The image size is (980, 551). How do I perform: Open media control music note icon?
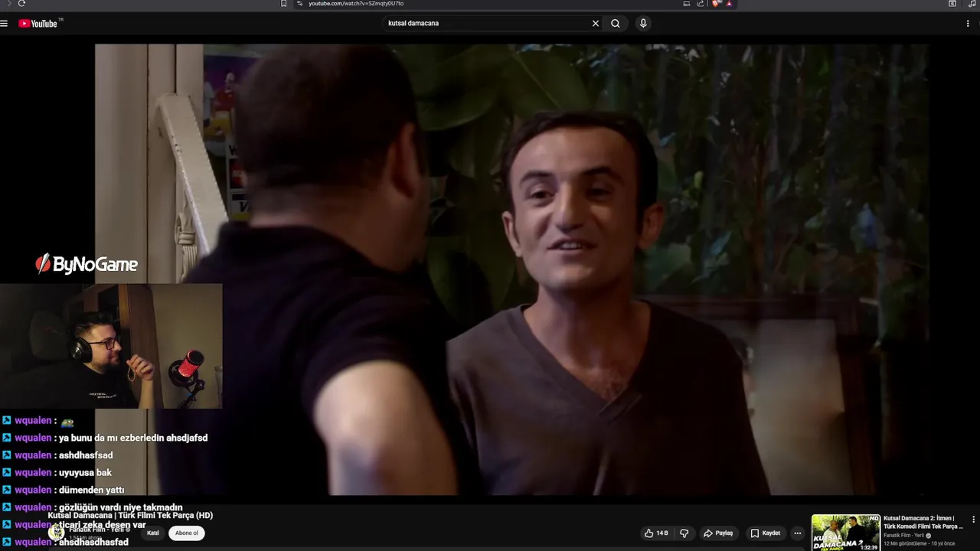click(x=972, y=4)
